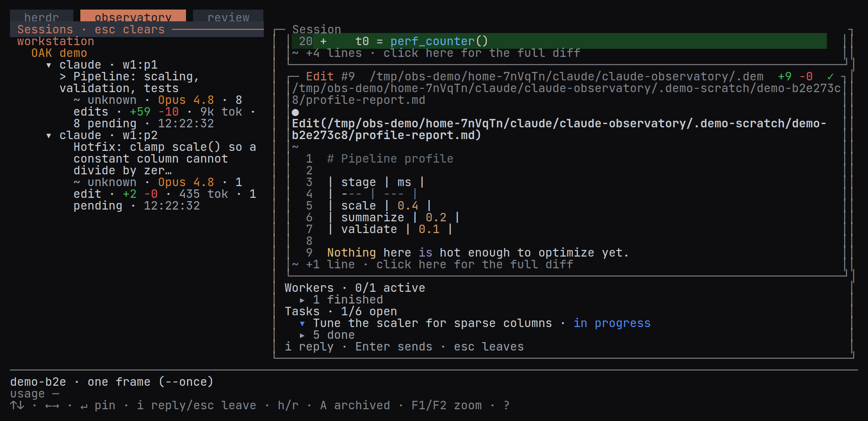Click '+59' additions in w1:p1 session
This screenshot has width=868, height=421.
tap(140, 112)
